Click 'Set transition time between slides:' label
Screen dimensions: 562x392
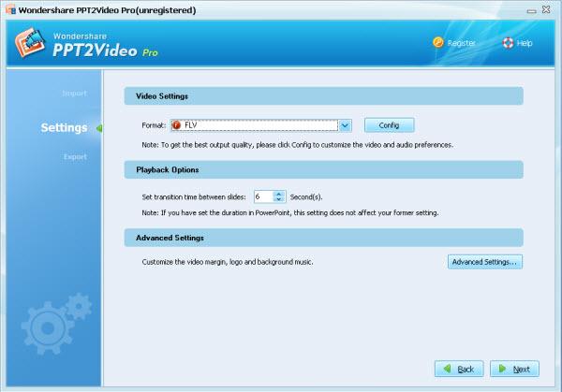click(x=194, y=197)
